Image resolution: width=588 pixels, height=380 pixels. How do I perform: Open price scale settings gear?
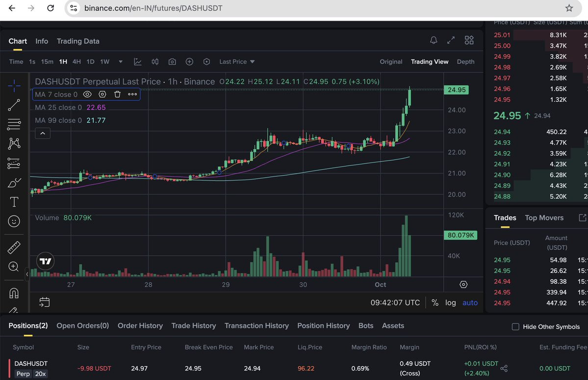click(x=463, y=285)
